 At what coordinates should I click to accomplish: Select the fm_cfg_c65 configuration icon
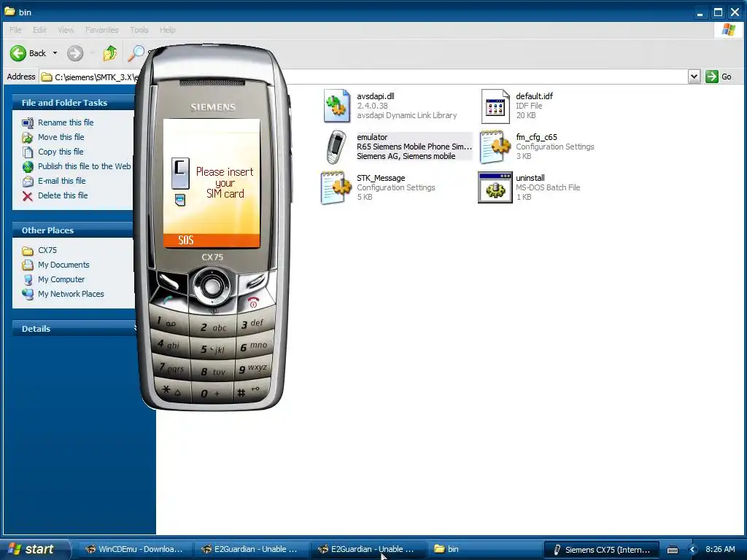click(495, 147)
